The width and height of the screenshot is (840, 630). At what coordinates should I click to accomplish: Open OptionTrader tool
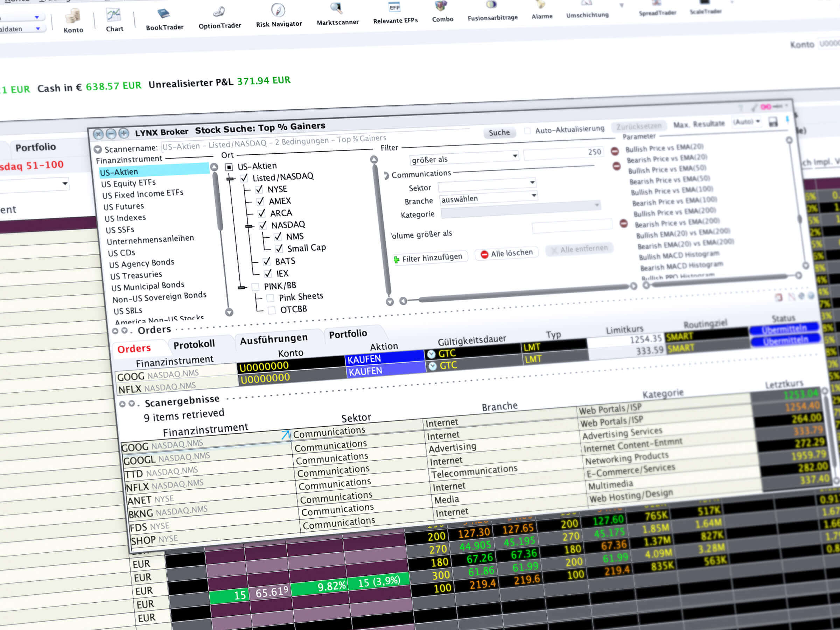(x=219, y=17)
